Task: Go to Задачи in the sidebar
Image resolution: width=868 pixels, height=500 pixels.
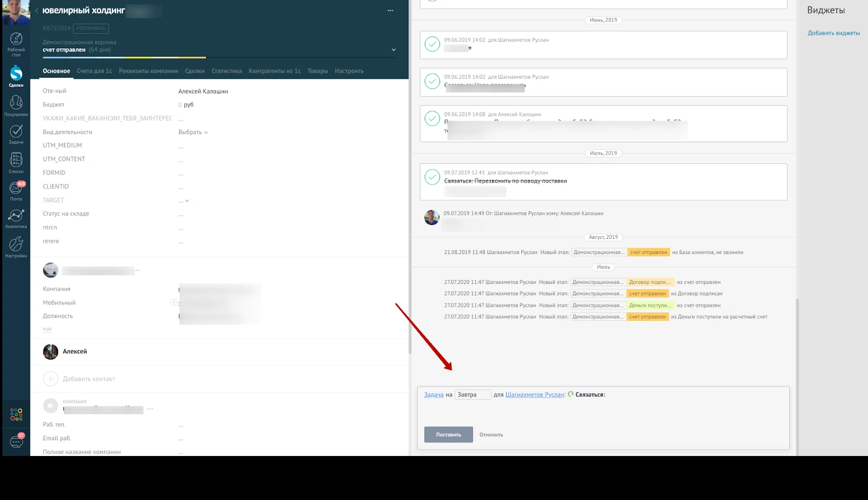Action: [16, 134]
